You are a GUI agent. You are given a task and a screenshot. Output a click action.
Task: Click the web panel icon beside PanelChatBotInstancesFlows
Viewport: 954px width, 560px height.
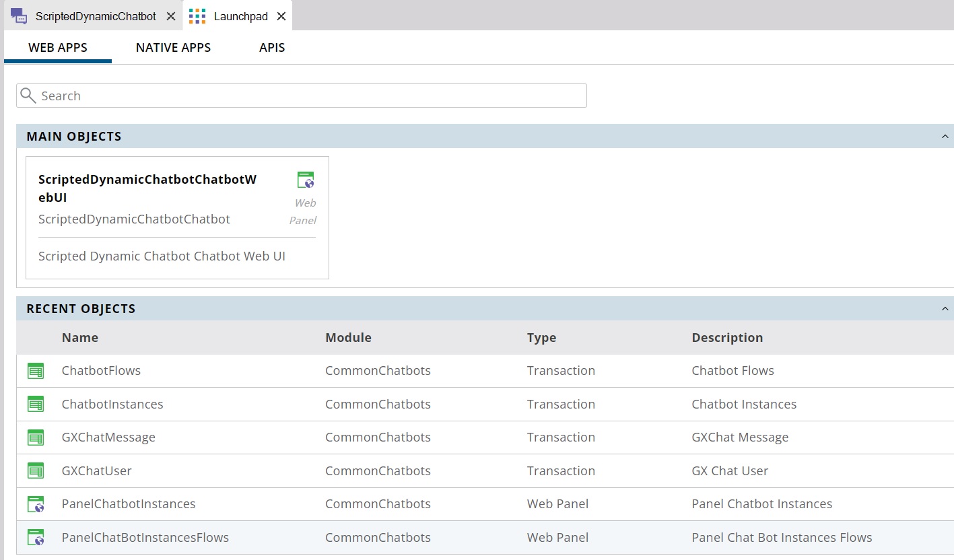click(x=36, y=538)
